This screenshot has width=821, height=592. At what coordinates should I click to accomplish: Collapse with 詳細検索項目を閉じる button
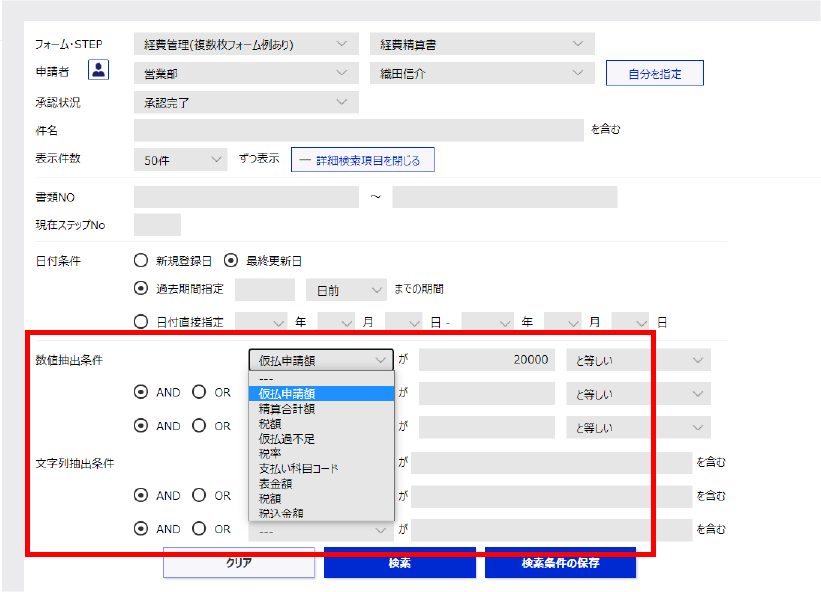tap(362, 160)
